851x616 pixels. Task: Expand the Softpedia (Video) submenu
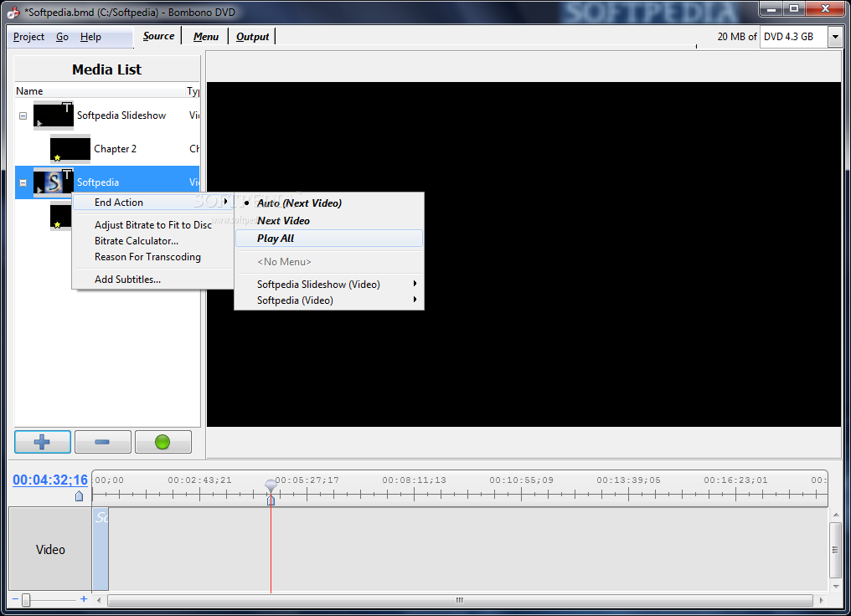[329, 300]
